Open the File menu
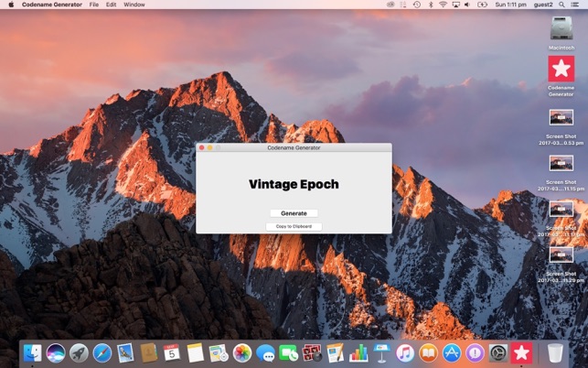The image size is (588, 368). (94, 5)
